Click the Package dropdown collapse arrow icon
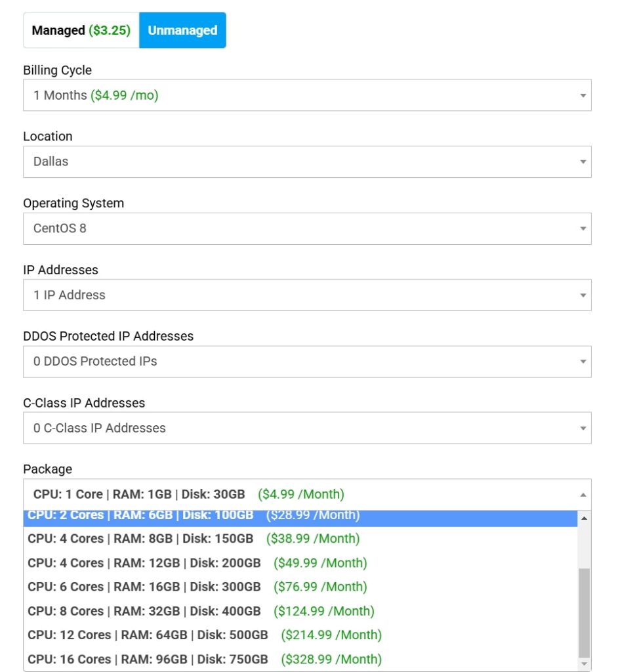This screenshot has height=672, width=618. click(583, 495)
